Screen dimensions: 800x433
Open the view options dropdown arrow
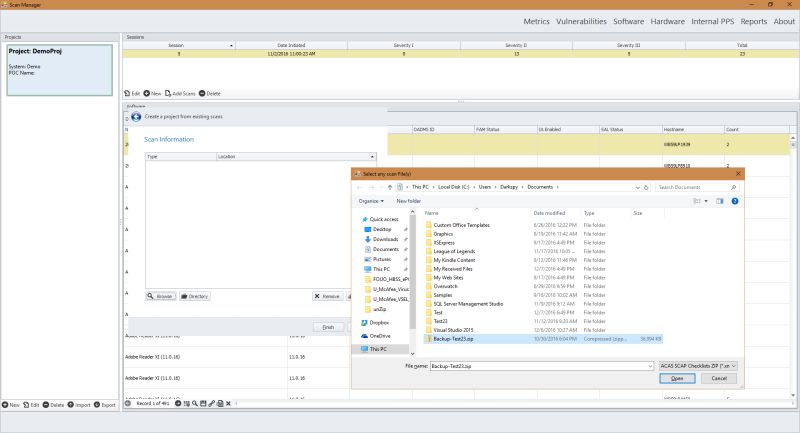coord(706,201)
